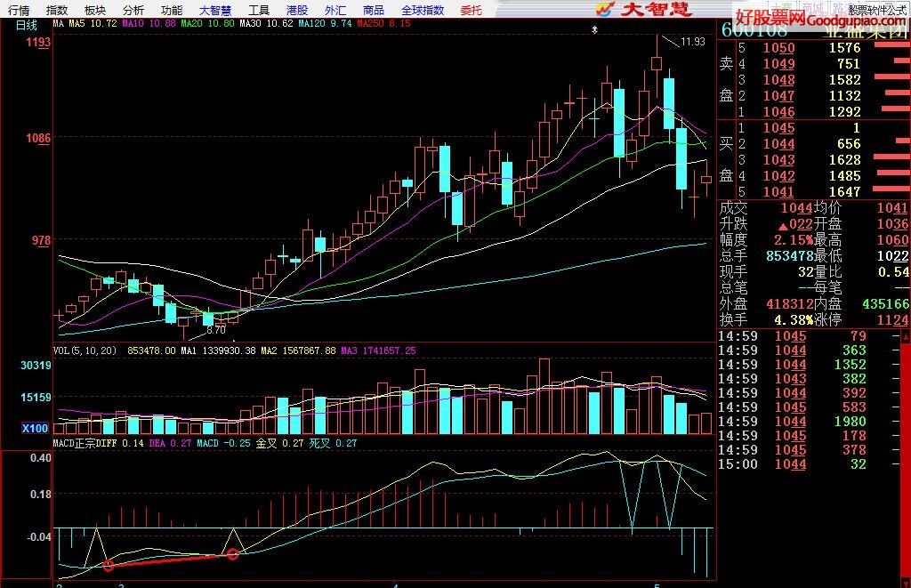
Task: Click the DEA 0.27 value
Action: 170,443
